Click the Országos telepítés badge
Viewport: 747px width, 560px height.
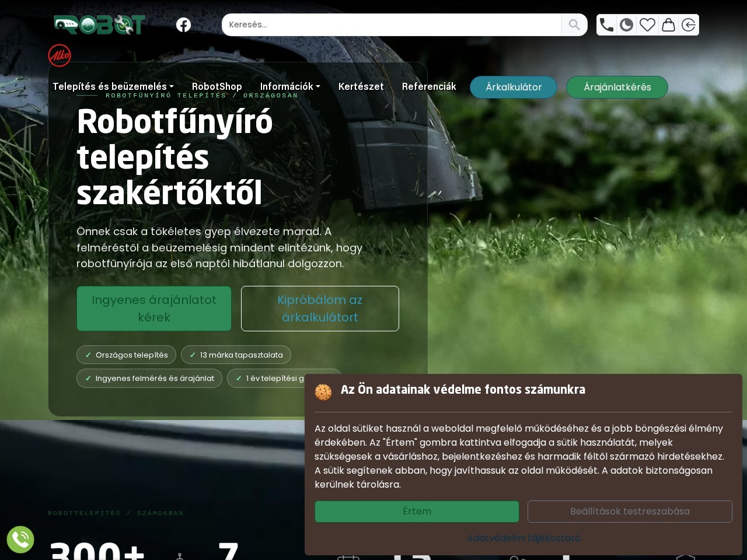[x=127, y=355]
